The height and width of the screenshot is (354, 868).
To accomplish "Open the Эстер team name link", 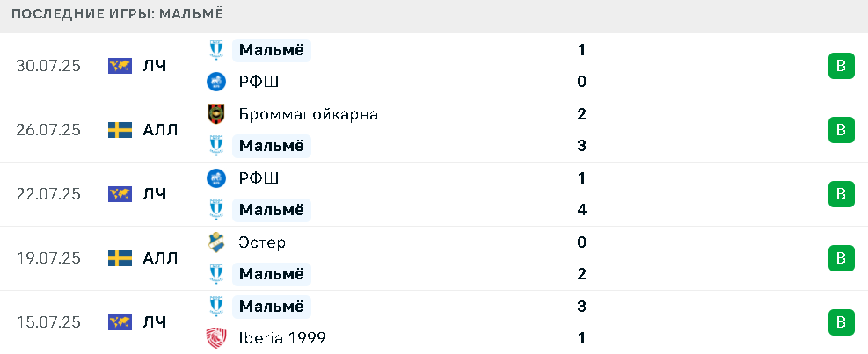I will pyautogui.click(x=262, y=242).
